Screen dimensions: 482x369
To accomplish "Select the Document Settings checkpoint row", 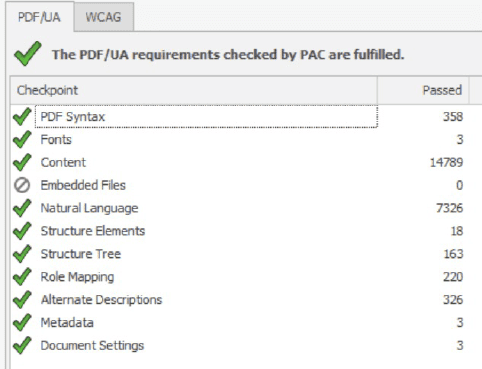I will 246,345.
